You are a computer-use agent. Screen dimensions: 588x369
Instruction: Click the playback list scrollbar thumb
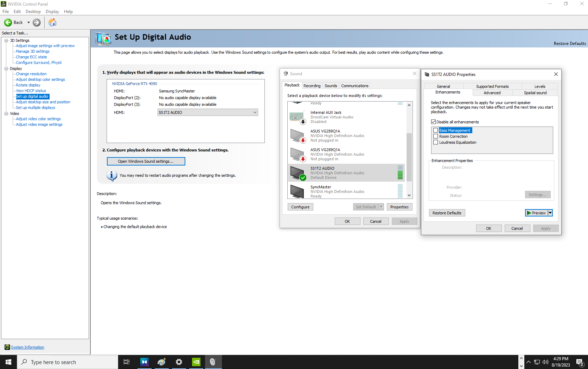[x=409, y=157]
